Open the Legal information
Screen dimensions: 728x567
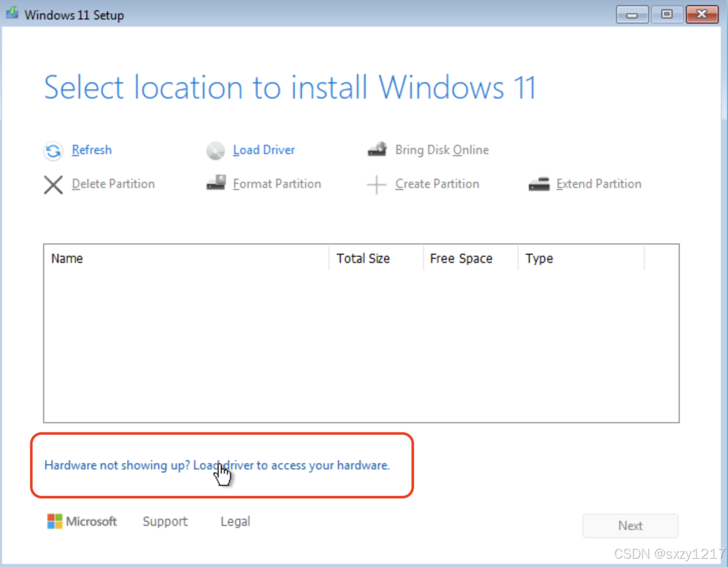[235, 521]
